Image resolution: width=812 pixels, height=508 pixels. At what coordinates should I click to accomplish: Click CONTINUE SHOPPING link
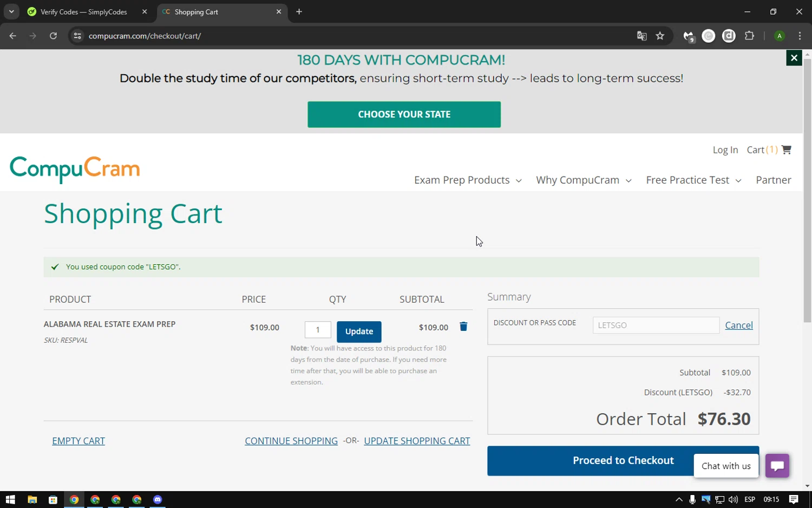[291, 441]
